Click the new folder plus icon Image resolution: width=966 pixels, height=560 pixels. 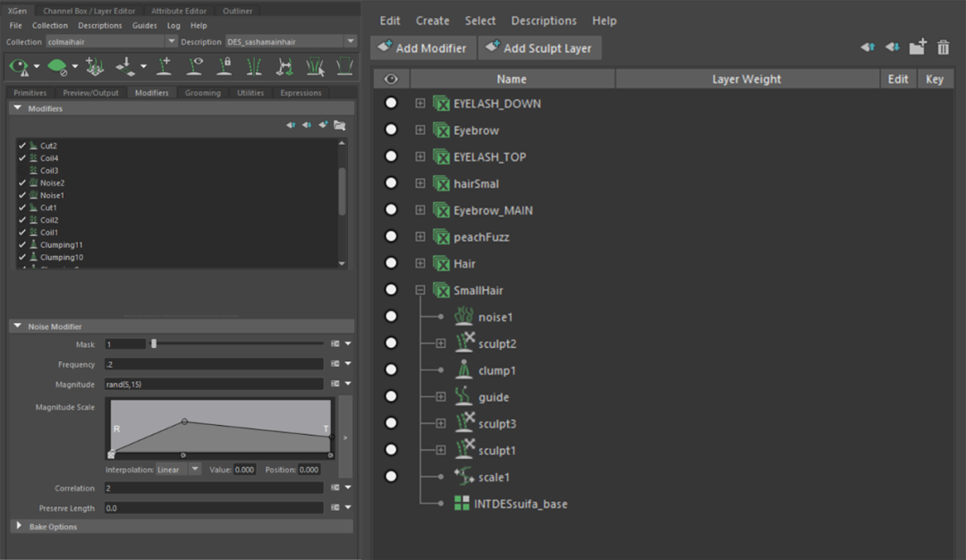click(x=918, y=47)
